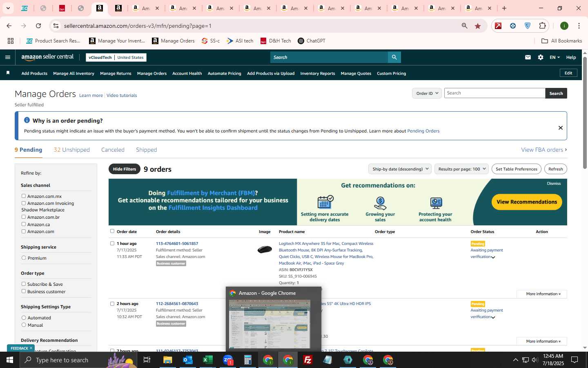Screen dimensions: 588x368
Task: Open the Order ID search type dropdown
Action: click(427, 93)
